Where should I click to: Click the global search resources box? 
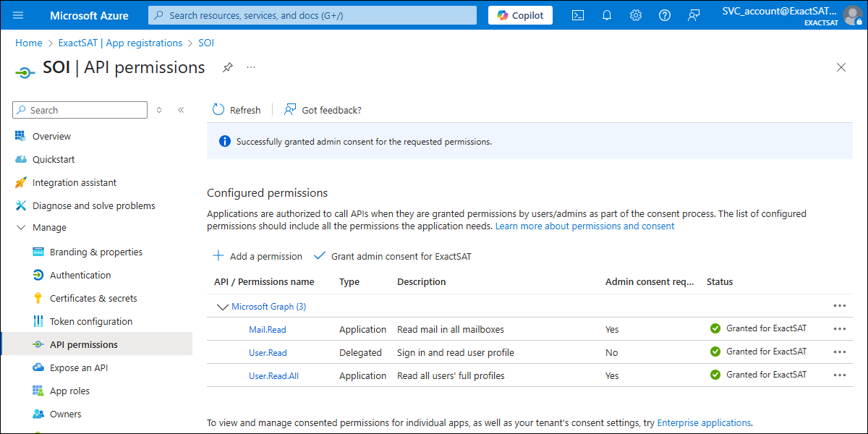click(x=312, y=15)
